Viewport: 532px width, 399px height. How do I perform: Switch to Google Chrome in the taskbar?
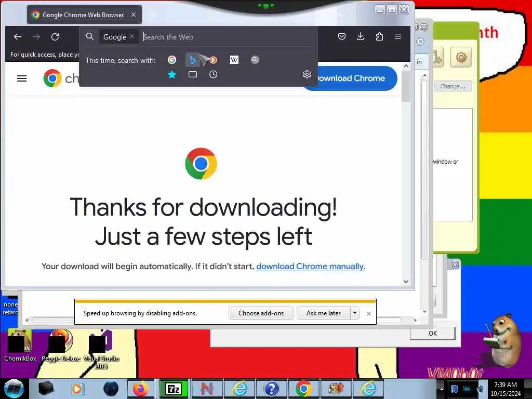click(x=304, y=389)
